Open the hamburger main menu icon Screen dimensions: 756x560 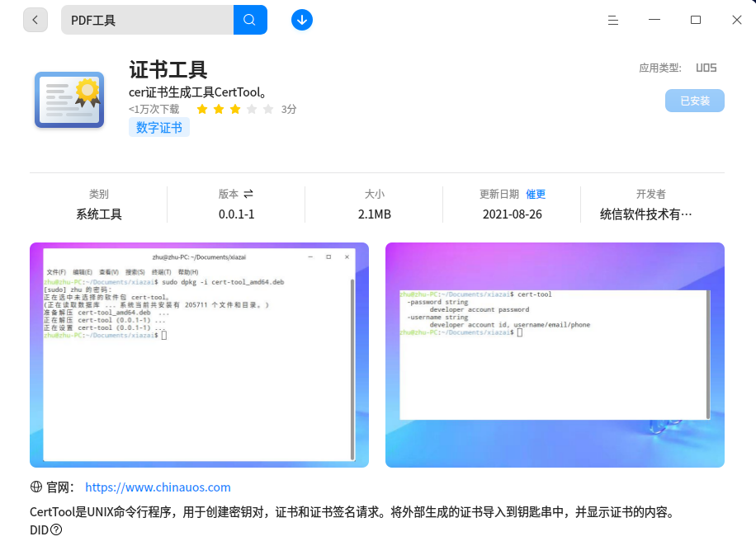click(613, 19)
